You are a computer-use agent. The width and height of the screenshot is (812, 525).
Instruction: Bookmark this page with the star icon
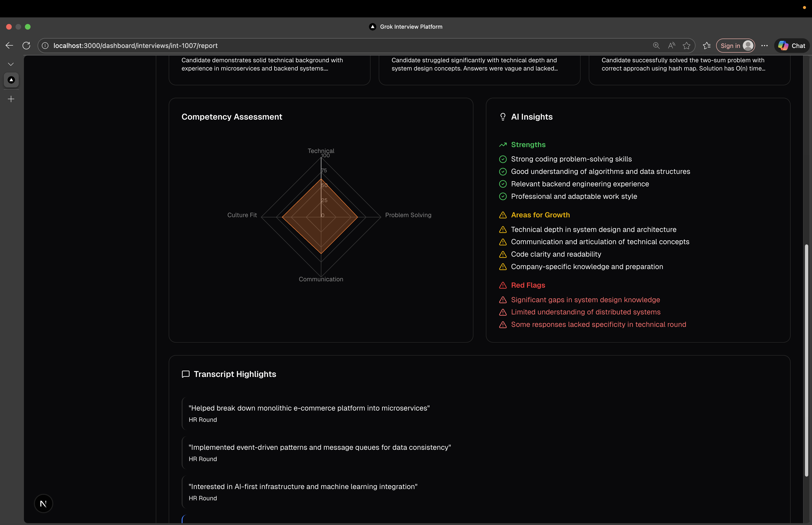(x=686, y=46)
